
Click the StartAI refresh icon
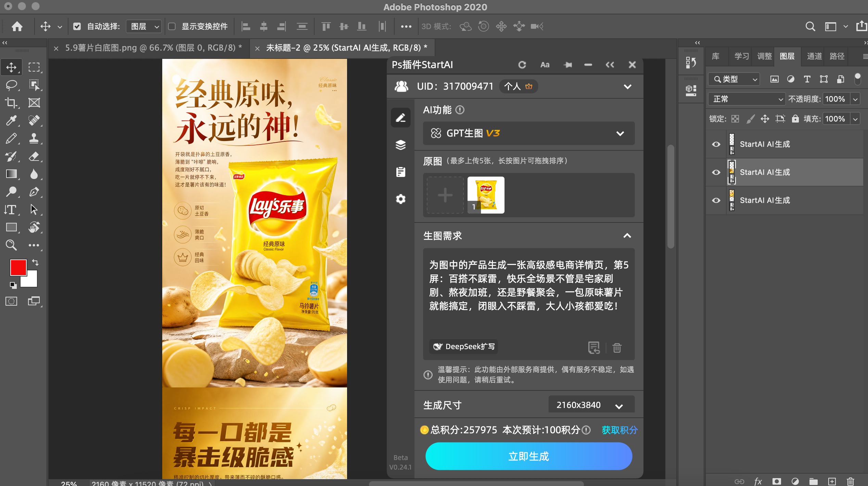pyautogui.click(x=522, y=65)
